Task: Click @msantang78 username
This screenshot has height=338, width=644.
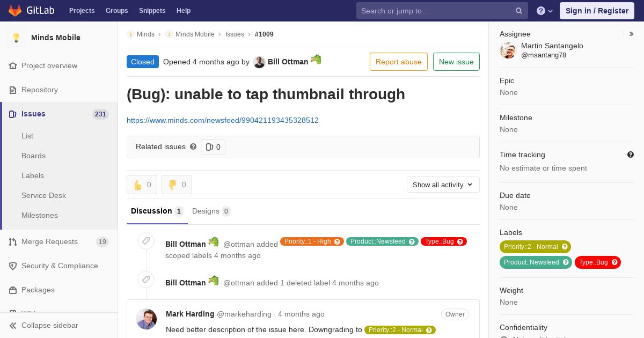Action: pyautogui.click(x=544, y=55)
